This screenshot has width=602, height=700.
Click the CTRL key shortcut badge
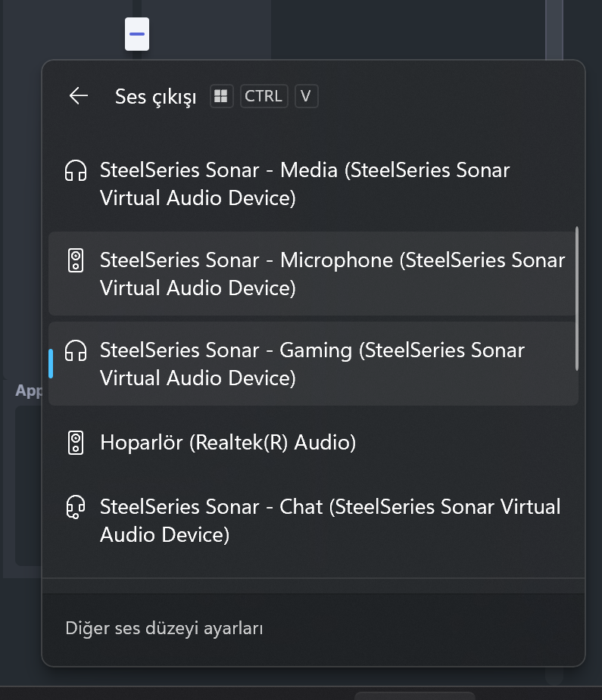point(264,96)
